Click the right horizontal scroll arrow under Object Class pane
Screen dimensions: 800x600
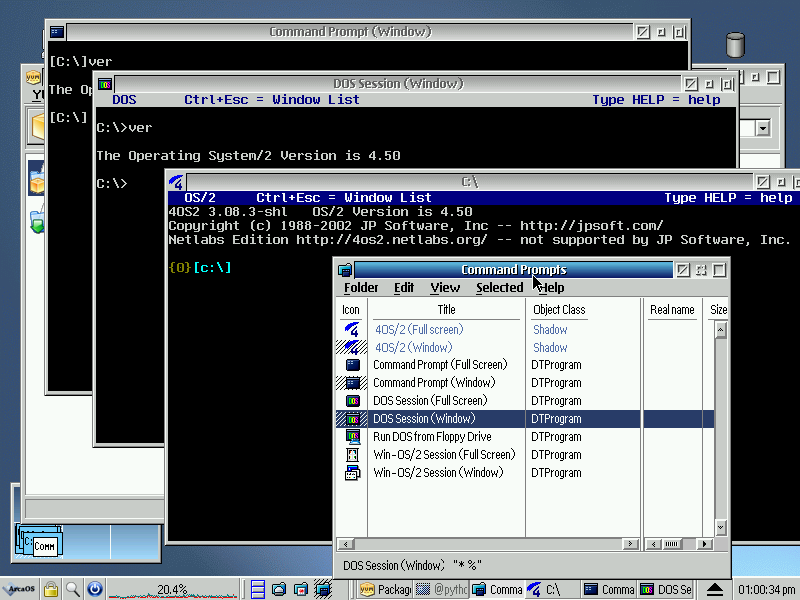(x=631, y=544)
